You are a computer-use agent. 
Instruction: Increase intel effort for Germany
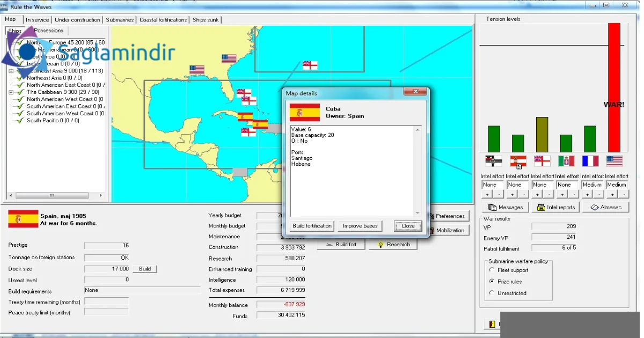click(488, 194)
